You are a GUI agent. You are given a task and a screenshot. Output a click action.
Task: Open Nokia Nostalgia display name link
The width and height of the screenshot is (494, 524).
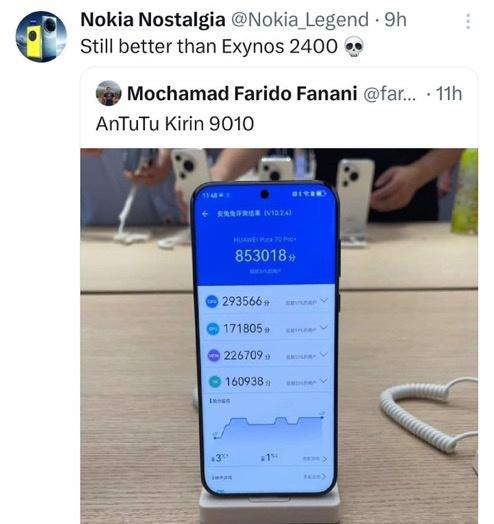click(x=153, y=20)
